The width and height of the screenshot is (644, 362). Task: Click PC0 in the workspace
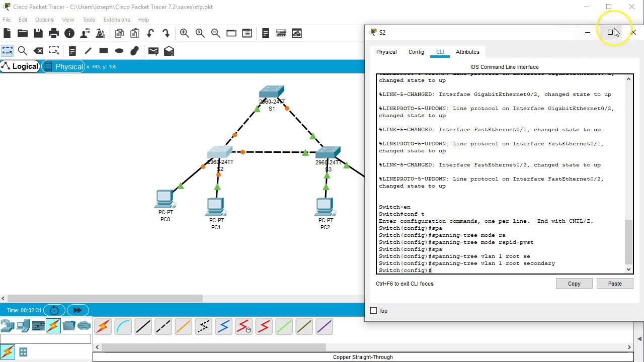coord(165,200)
